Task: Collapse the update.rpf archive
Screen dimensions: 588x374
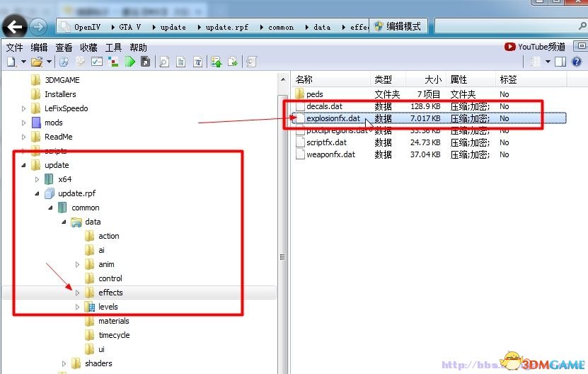Action: [x=37, y=194]
